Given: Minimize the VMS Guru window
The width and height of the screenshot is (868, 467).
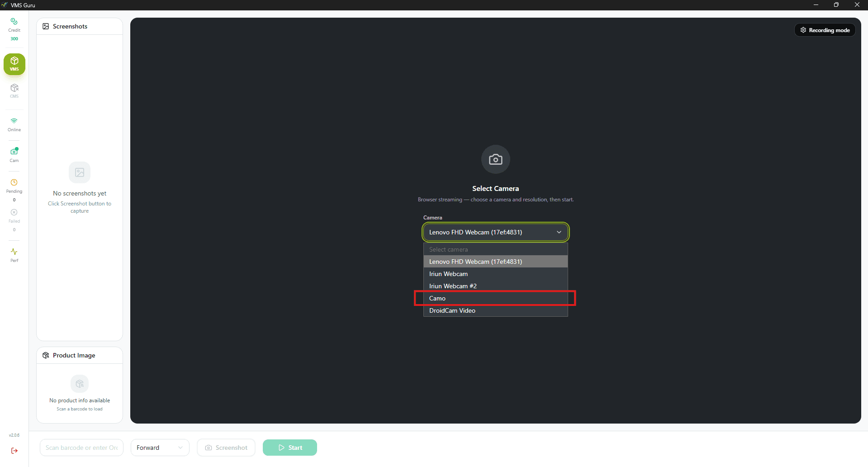Looking at the screenshot, I should [x=816, y=5].
